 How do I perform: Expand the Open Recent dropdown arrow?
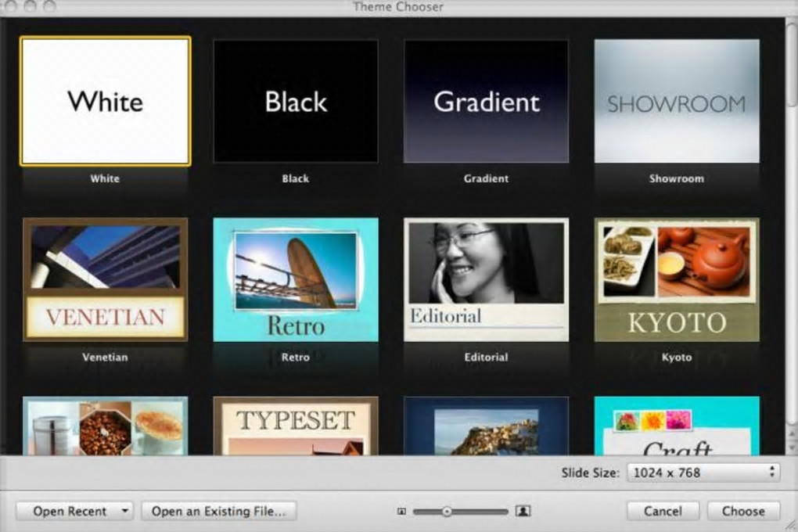(125, 511)
